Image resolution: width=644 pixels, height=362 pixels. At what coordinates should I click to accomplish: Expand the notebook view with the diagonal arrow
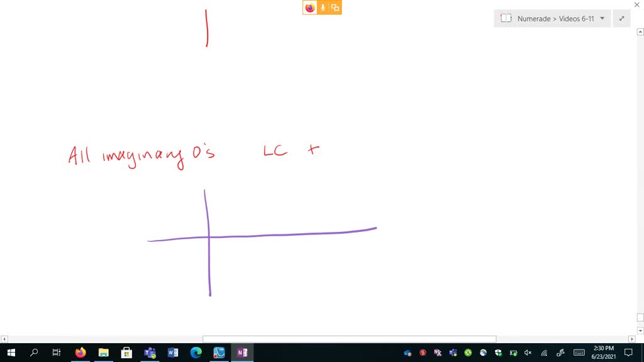pos(621,18)
